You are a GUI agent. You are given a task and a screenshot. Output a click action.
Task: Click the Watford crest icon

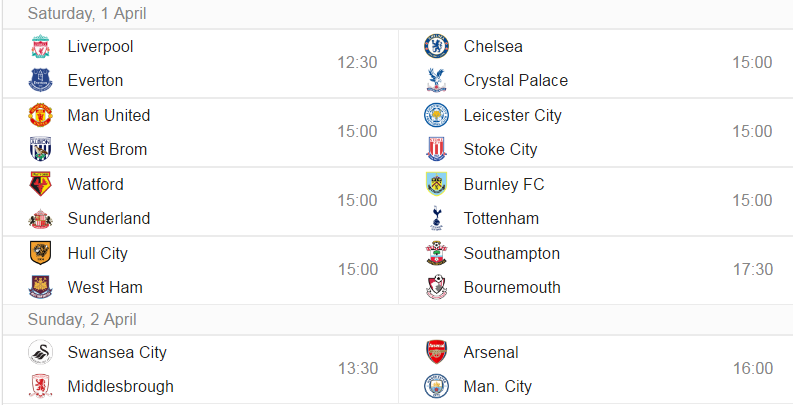coord(40,184)
